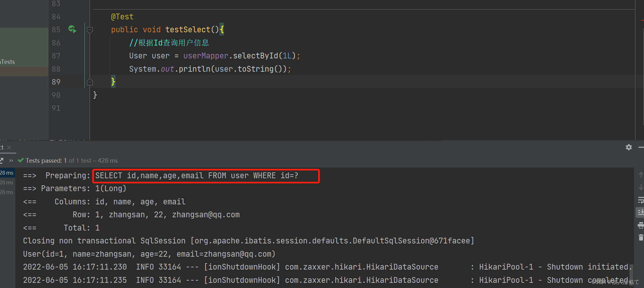
Task: Clear console with the trash icon
Action: click(x=641, y=238)
